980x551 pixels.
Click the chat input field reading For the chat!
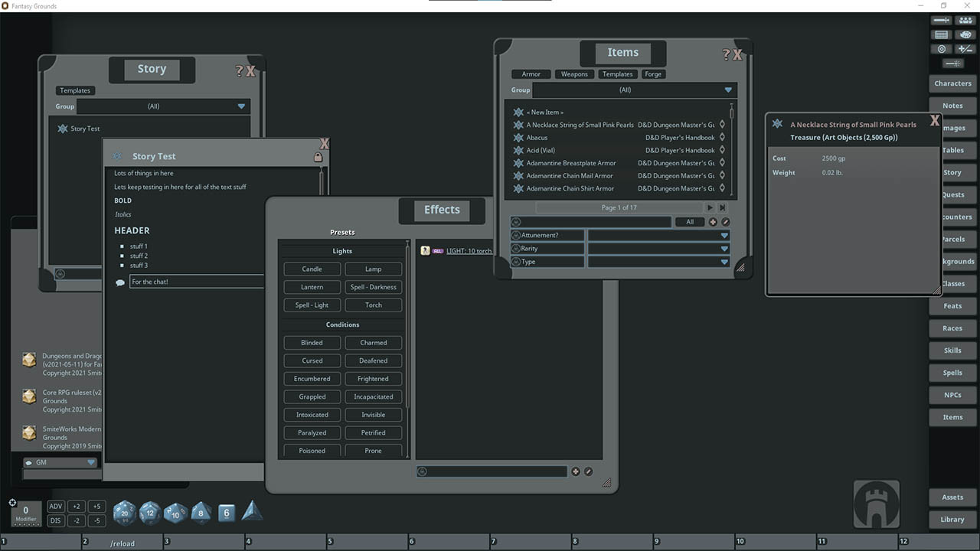coord(196,281)
